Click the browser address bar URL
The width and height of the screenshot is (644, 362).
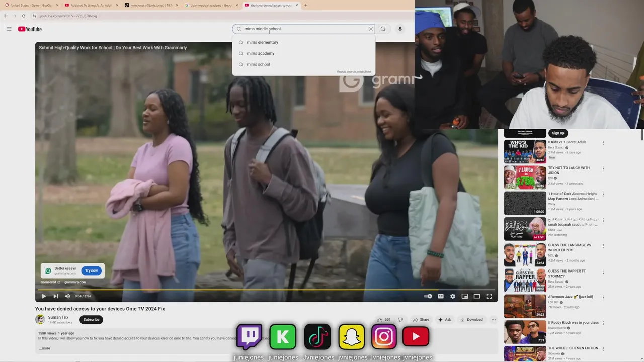[68, 16]
